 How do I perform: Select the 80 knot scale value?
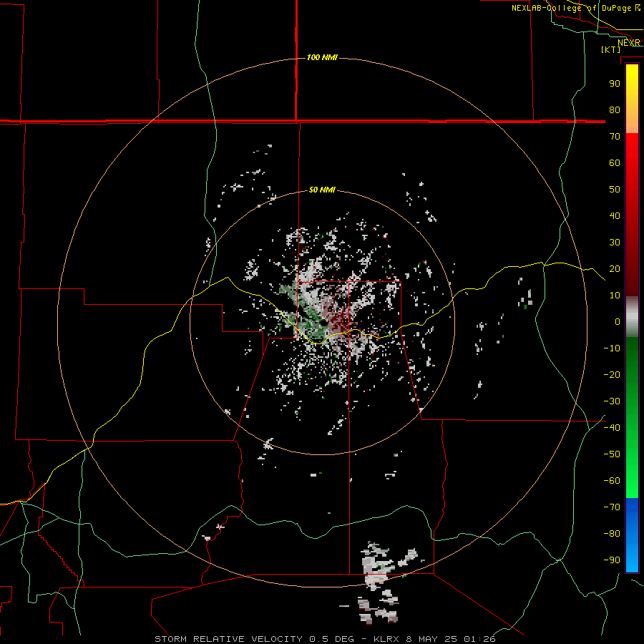tap(615, 109)
